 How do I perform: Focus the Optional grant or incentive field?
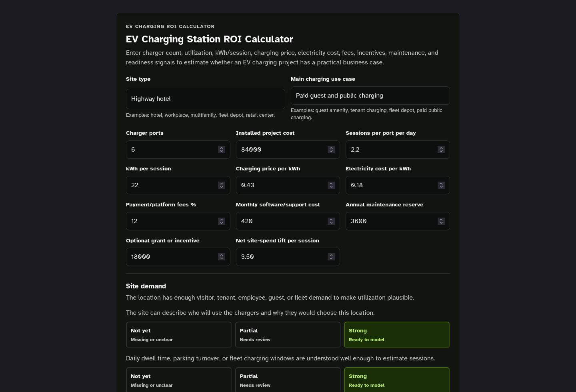point(178,257)
